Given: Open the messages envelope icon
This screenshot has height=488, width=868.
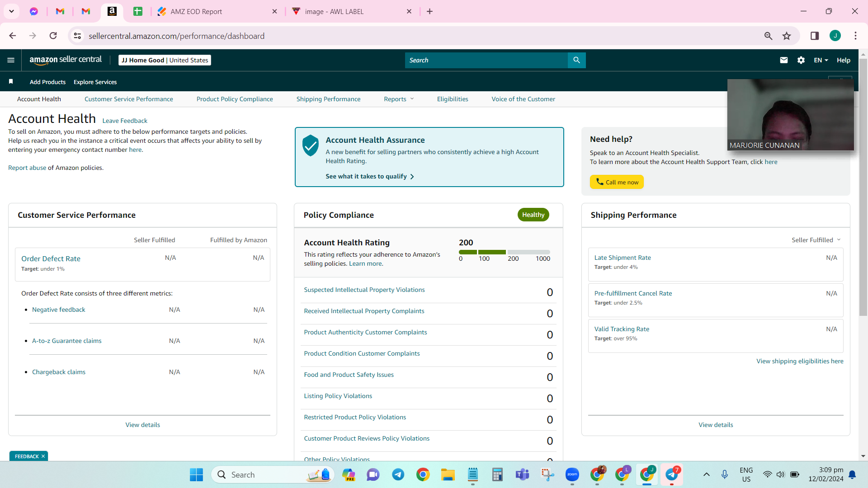Looking at the screenshot, I should pyautogui.click(x=784, y=60).
